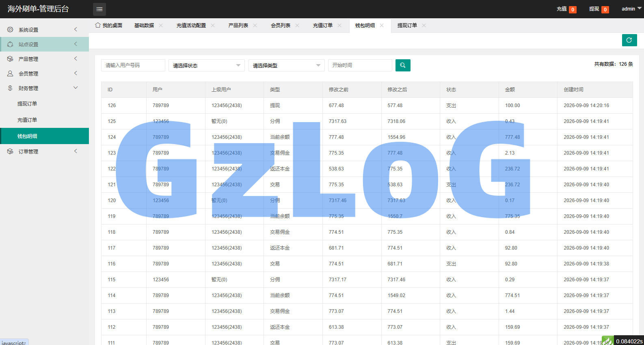Click the hamburger menu toggle icon
The height and width of the screenshot is (345, 644).
coord(99,9)
